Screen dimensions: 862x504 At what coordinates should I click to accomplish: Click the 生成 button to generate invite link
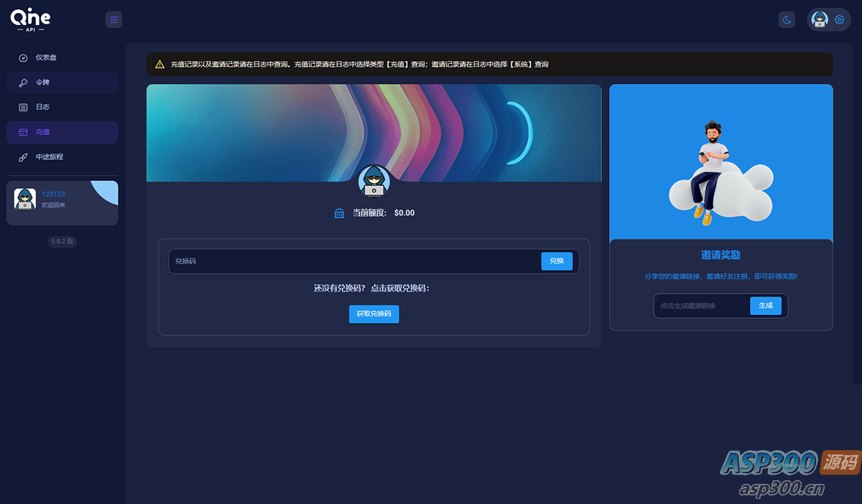pyautogui.click(x=766, y=305)
